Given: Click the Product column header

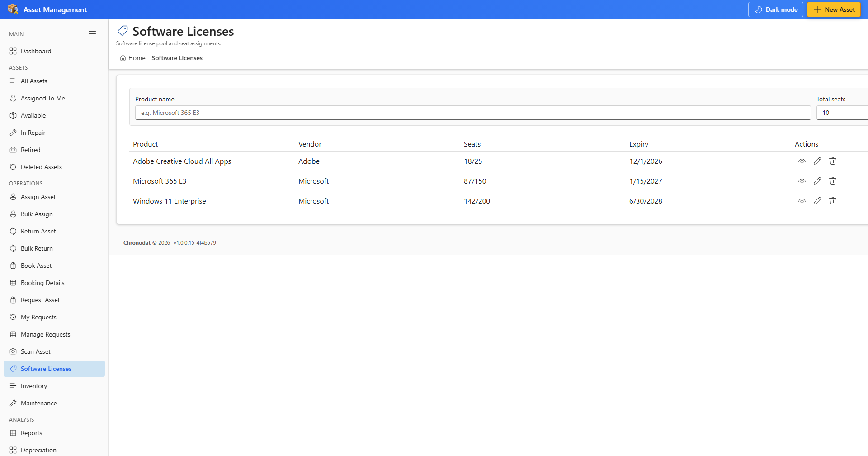Looking at the screenshot, I should tap(145, 144).
